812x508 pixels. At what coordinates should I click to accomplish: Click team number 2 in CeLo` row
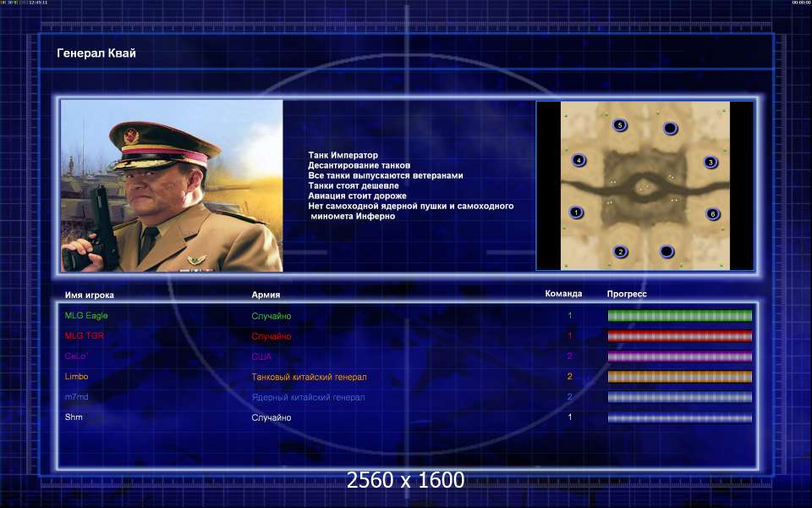point(569,356)
